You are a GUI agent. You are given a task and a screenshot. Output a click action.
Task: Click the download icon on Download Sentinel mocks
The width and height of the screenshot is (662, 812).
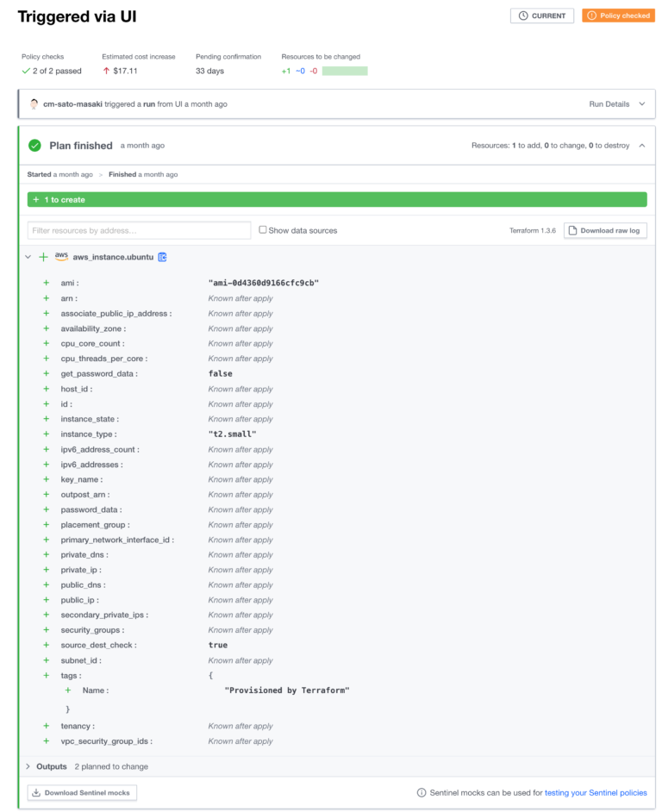(x=37, y=792)
